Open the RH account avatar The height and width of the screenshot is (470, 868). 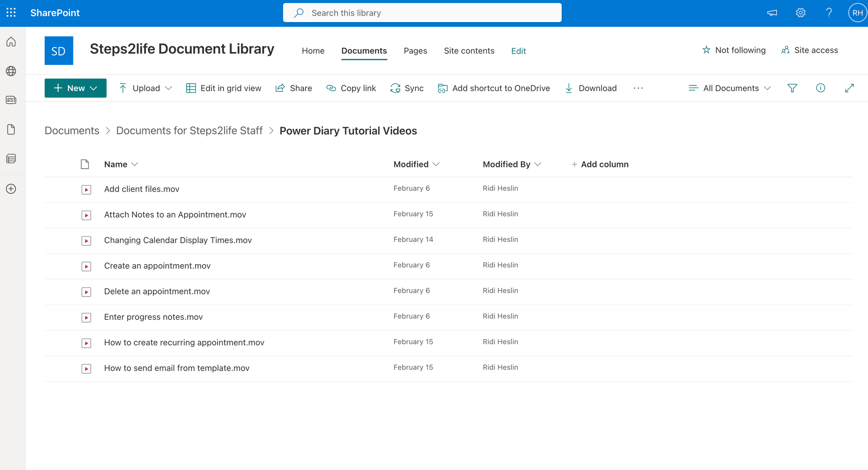coord(858,13)
